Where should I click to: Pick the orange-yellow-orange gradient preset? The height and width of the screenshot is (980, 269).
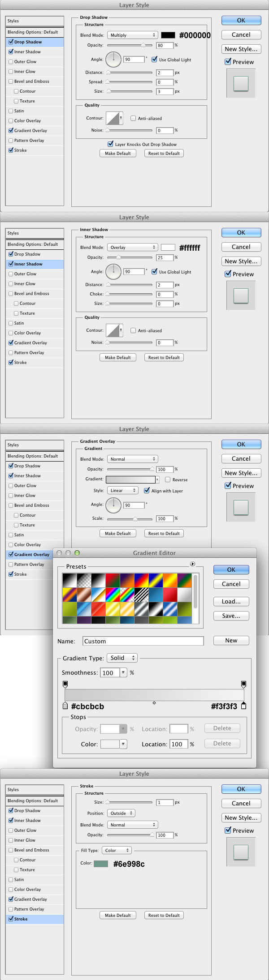click(170, 580)
